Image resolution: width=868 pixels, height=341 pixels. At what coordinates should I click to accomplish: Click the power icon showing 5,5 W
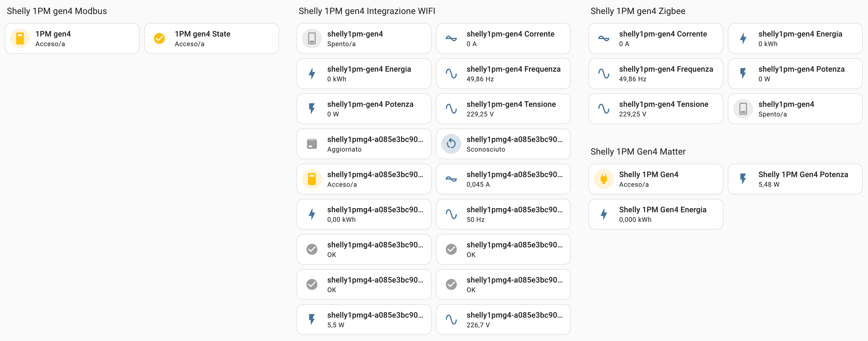[312, 319]
